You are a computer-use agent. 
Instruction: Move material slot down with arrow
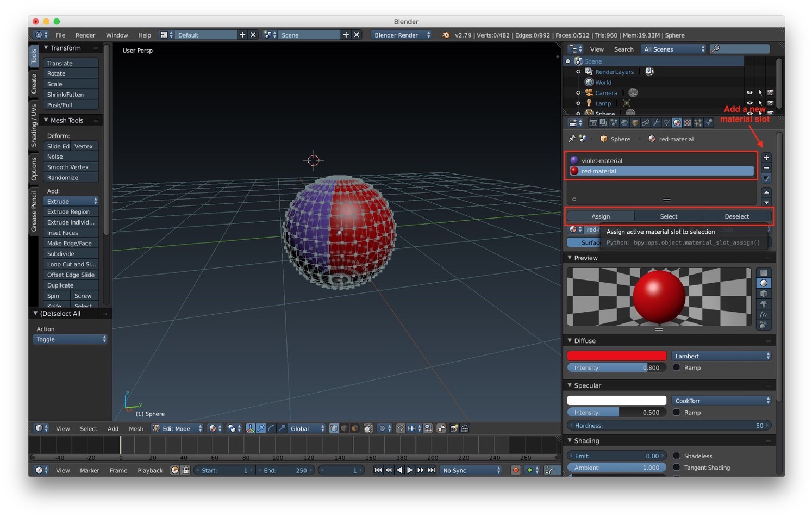click(766, 202)
